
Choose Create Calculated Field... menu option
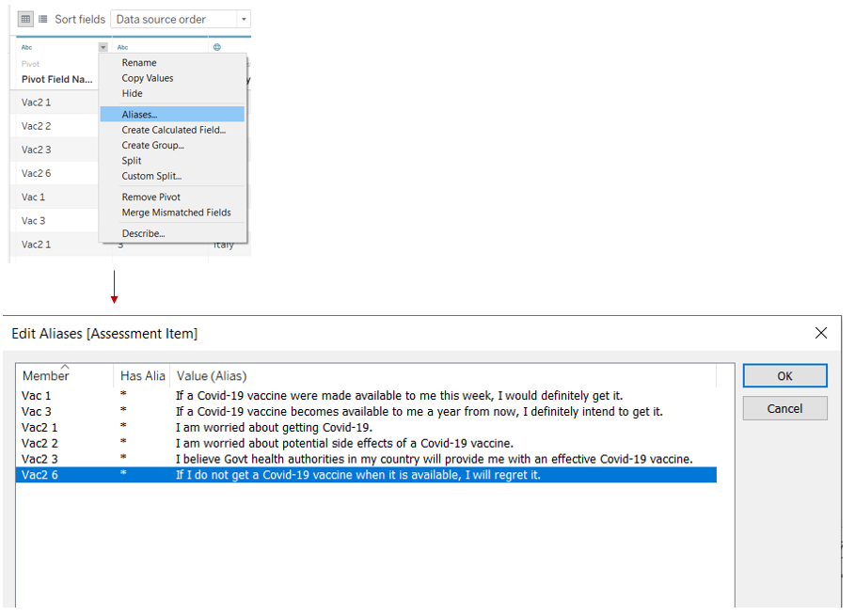click(173, 130)
